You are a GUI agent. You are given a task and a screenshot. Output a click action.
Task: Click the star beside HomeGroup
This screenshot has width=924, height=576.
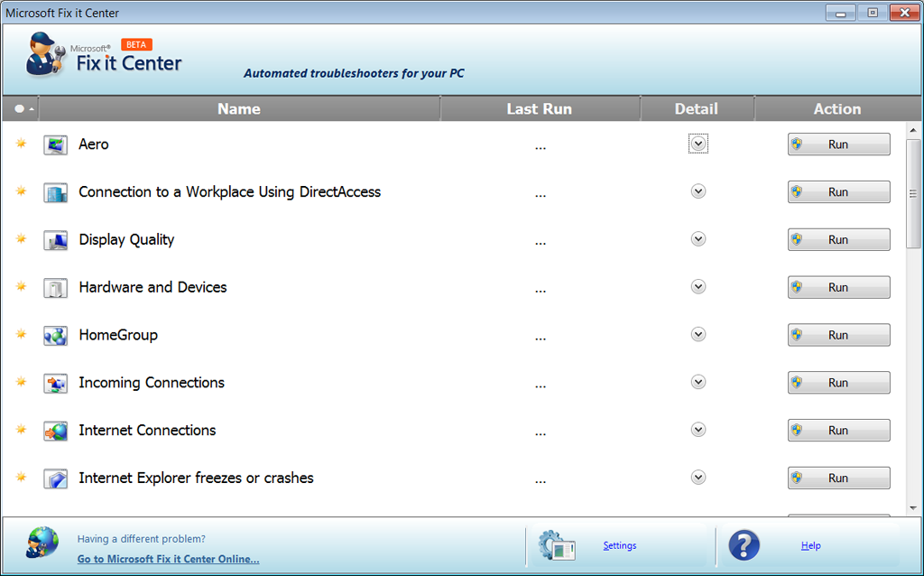click(22, 334)
